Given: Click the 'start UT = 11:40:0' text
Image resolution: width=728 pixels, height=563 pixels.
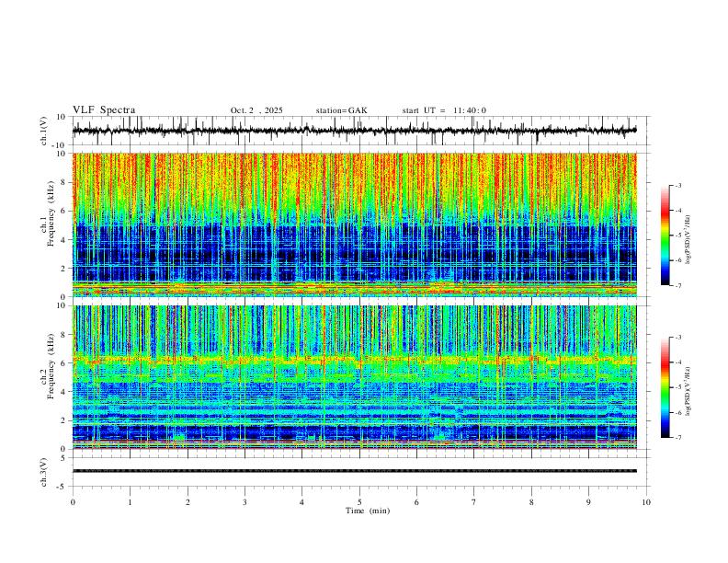Looking at the screenshot, I should (444, 110).
